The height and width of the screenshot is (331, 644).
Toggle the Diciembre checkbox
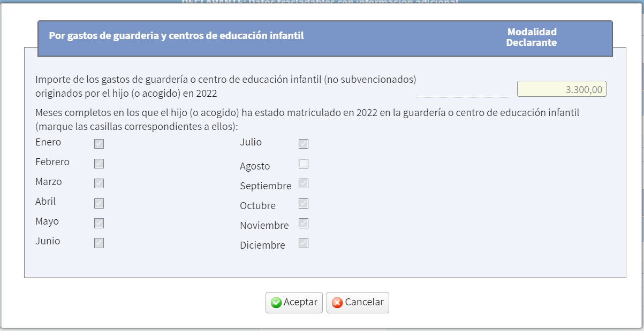click(304, 243)
